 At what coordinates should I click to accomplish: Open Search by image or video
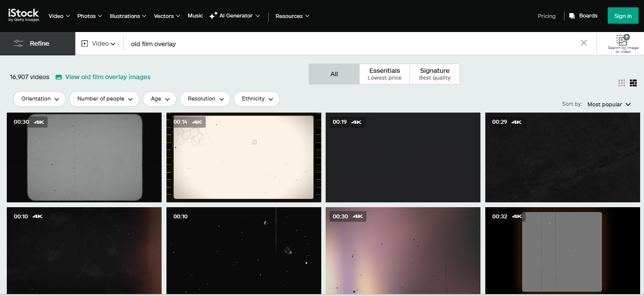623,43
